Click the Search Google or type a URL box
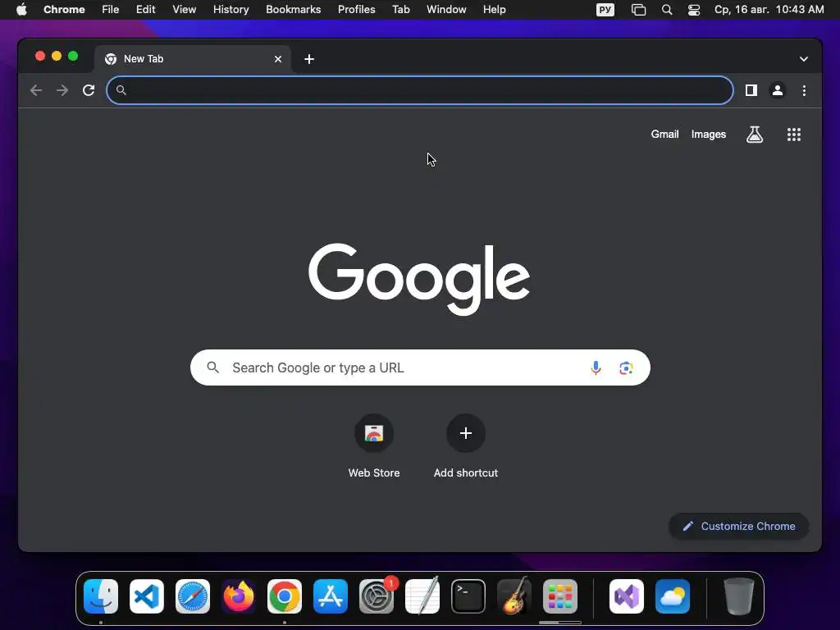 pos(420,367)
